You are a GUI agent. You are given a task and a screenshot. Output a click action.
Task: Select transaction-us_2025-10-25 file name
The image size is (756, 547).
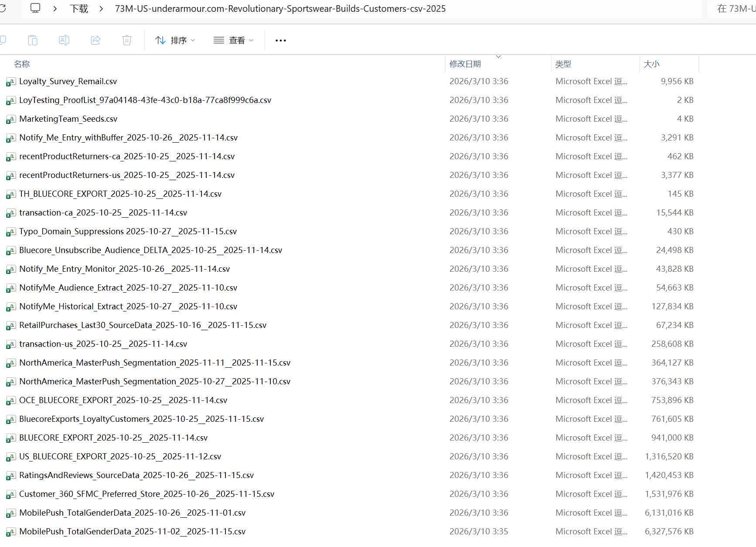click(103, 344)
